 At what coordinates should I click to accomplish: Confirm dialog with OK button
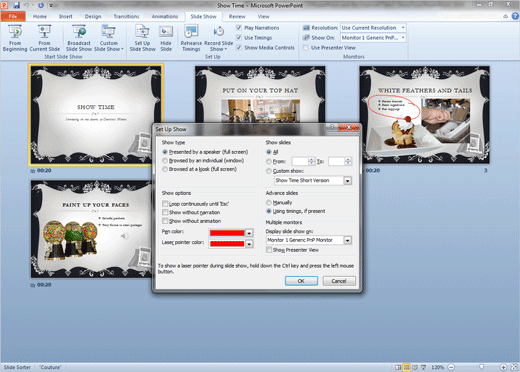[301, 281]
